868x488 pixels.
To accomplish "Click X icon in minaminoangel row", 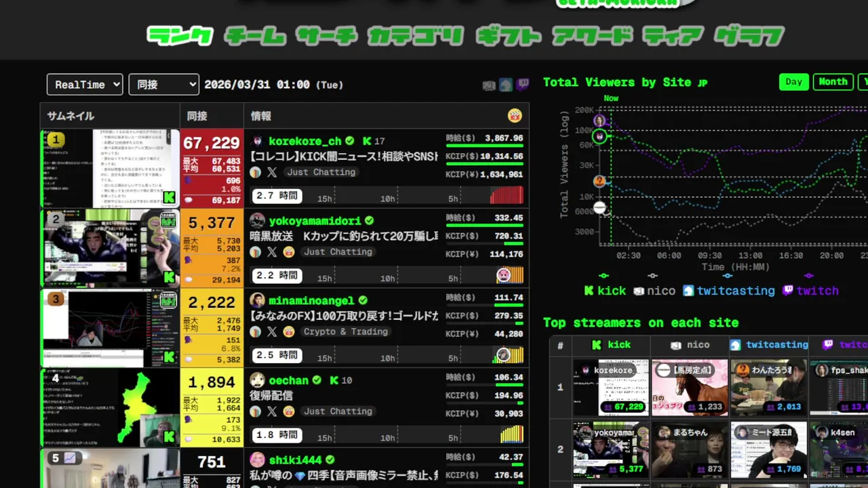I will [272, 331].
